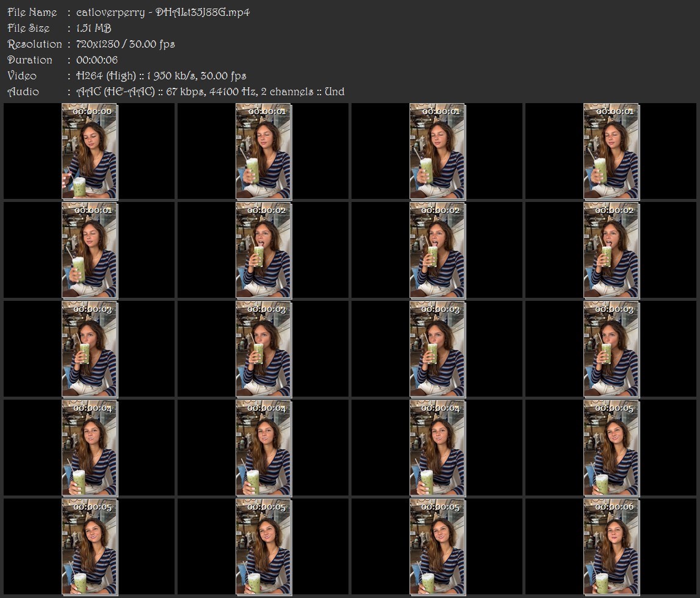Click the Video label
The width and height of the screenshot is (700, 598).
coord(22,76)
